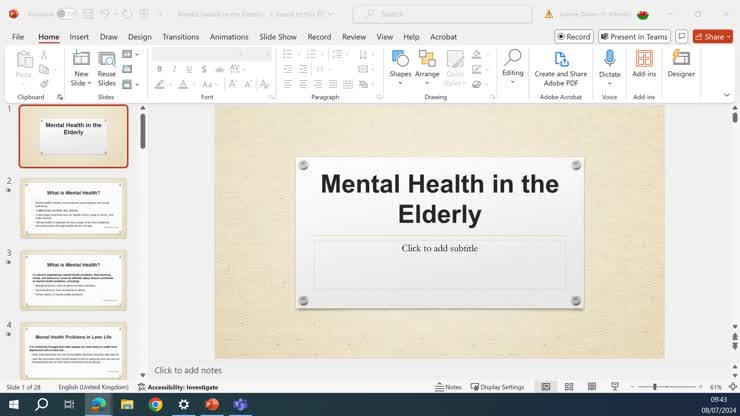Open Reading View from status bar
Image resolution: width=740 pixels, height=416 pixels.
pyautogui.click(x=592, y=387)
